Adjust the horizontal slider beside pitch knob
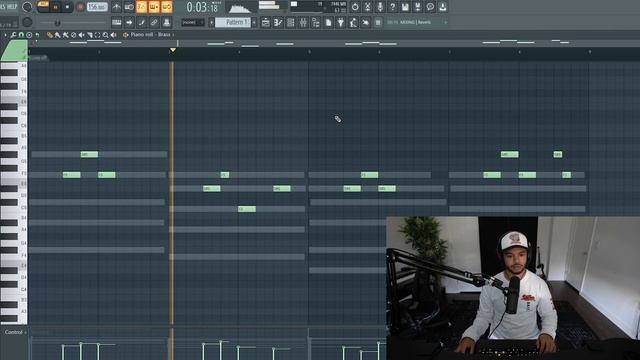Image resolution: width=640 pixels, height=360 pixels. point(73,22)
